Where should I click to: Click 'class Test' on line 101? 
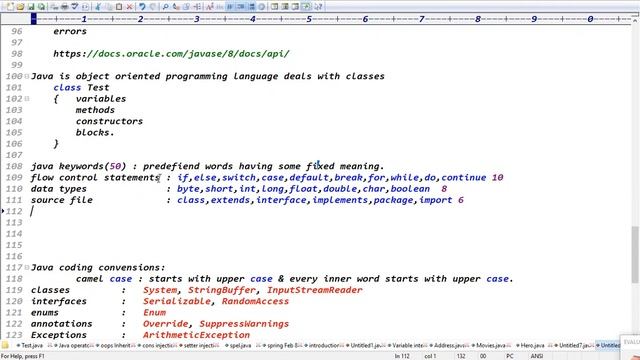(x=81, y=87)
